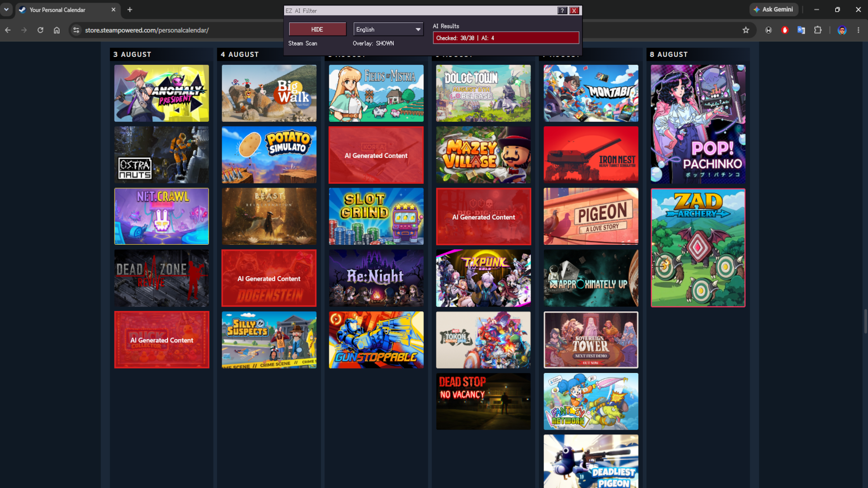This screenshot has height=488, width=868.
Task: Open the Dead Stop No Vacancy game
Action: [x=483, y=401]
